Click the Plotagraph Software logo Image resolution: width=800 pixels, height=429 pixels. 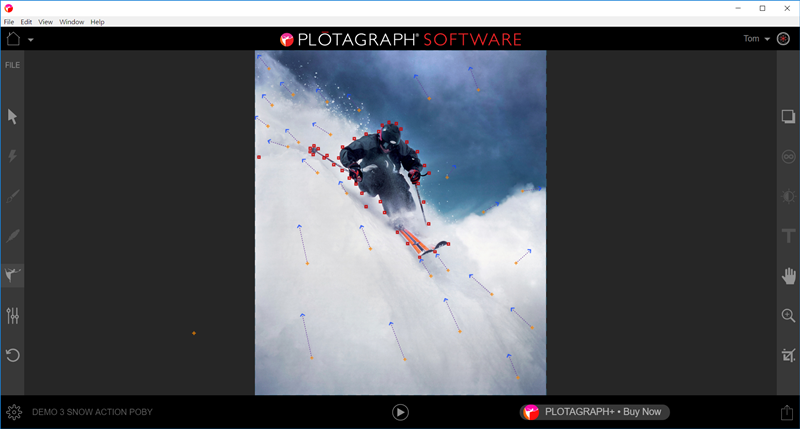tap(401, 39)
